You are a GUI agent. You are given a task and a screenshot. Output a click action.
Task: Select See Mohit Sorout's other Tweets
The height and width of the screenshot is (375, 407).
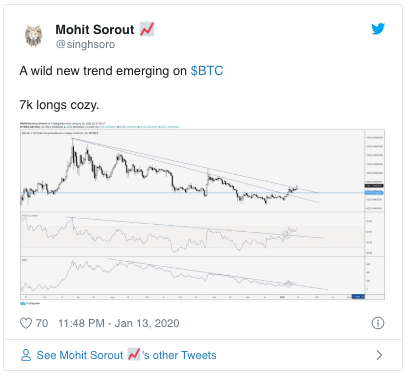126,355
